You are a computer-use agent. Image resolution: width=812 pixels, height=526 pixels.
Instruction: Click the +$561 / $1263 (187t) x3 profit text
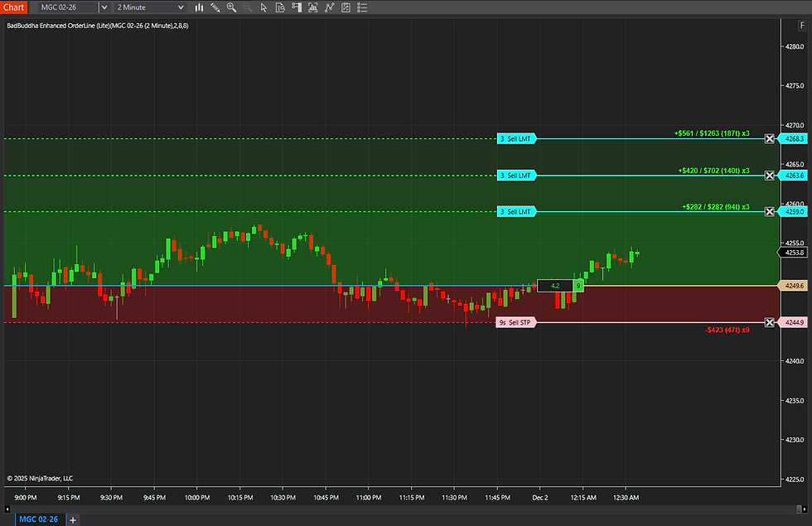click(712, 133)
